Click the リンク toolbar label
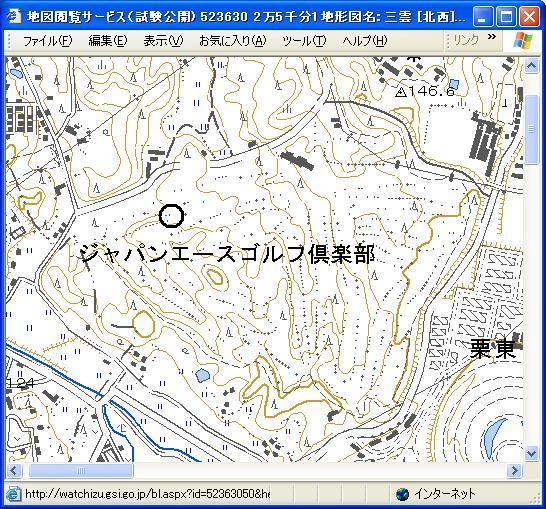 pyautogui.click(x=466, y=40)
